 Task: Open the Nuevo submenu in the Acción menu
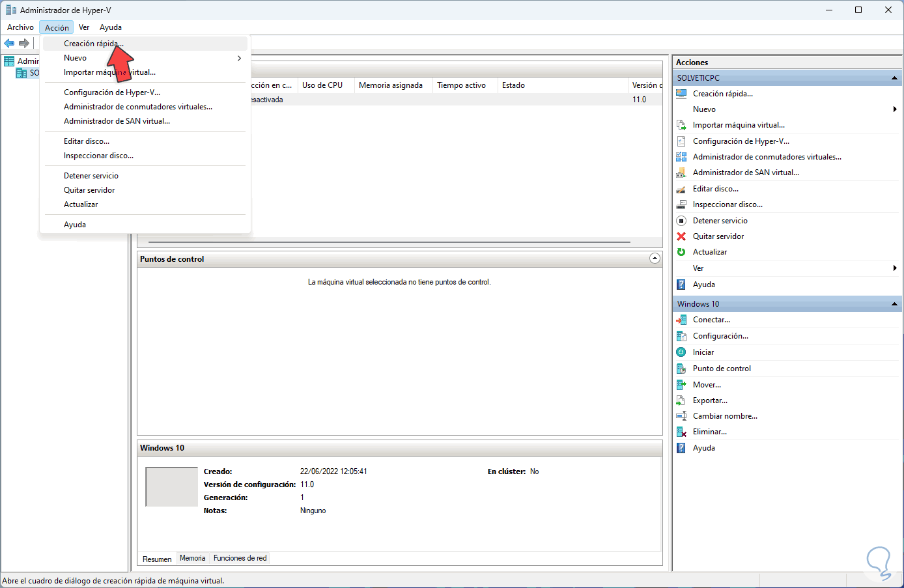[145, 58]
